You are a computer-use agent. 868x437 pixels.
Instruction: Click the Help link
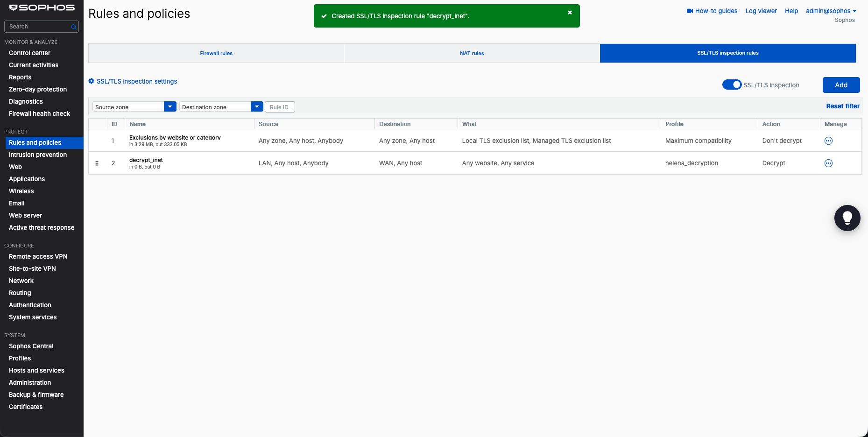click(791, 11)
